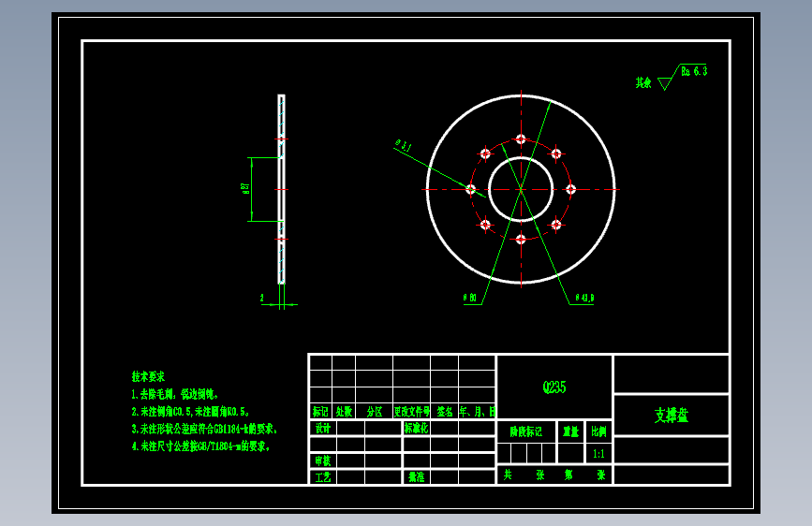
Task: Click the "重量" title block cell
Action: (570, 431)
